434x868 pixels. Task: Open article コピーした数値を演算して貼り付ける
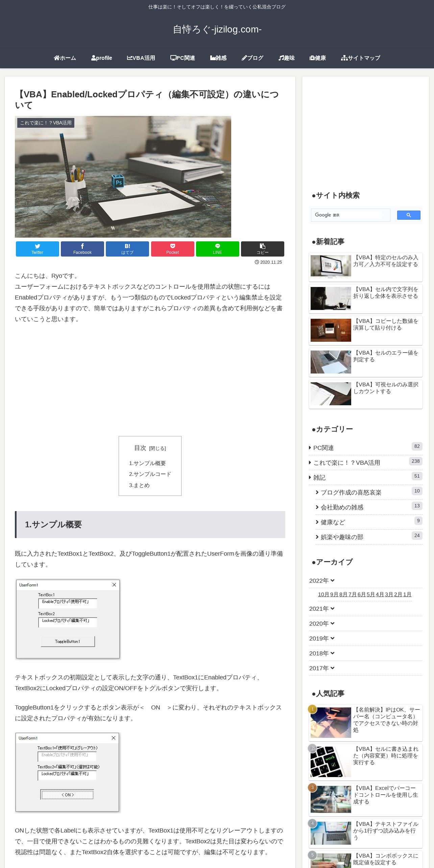pos(366,331)
